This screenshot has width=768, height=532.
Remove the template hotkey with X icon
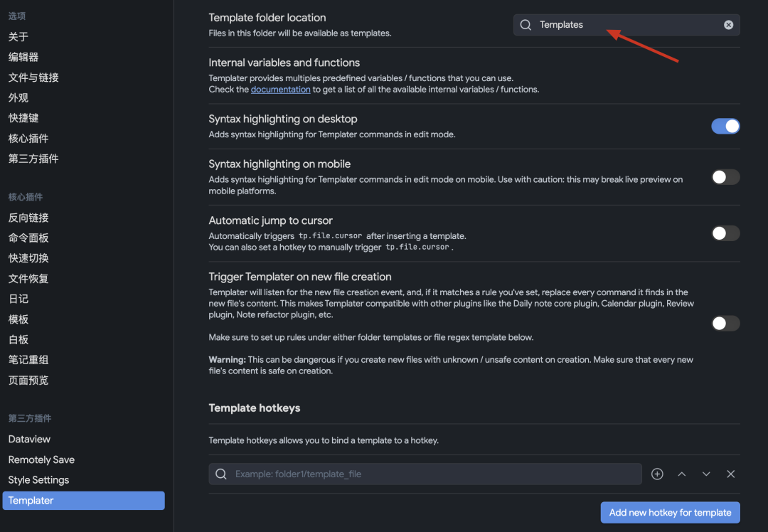click(731, 474)
